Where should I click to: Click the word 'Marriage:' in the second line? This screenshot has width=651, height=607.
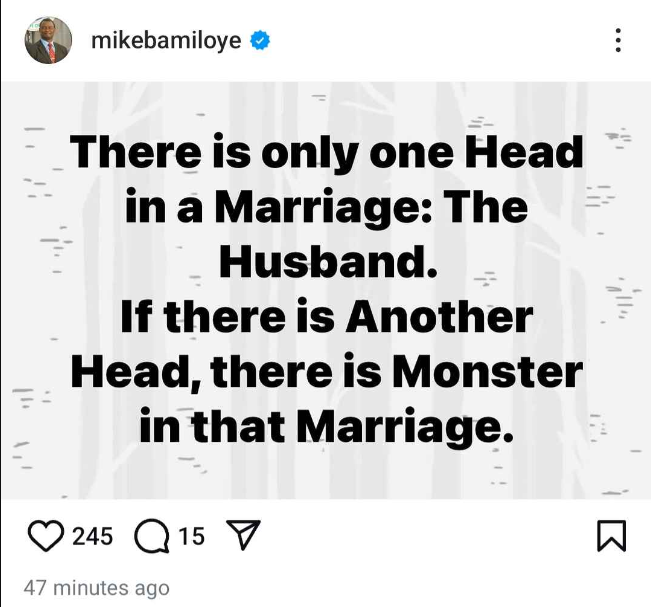[324, 208]
